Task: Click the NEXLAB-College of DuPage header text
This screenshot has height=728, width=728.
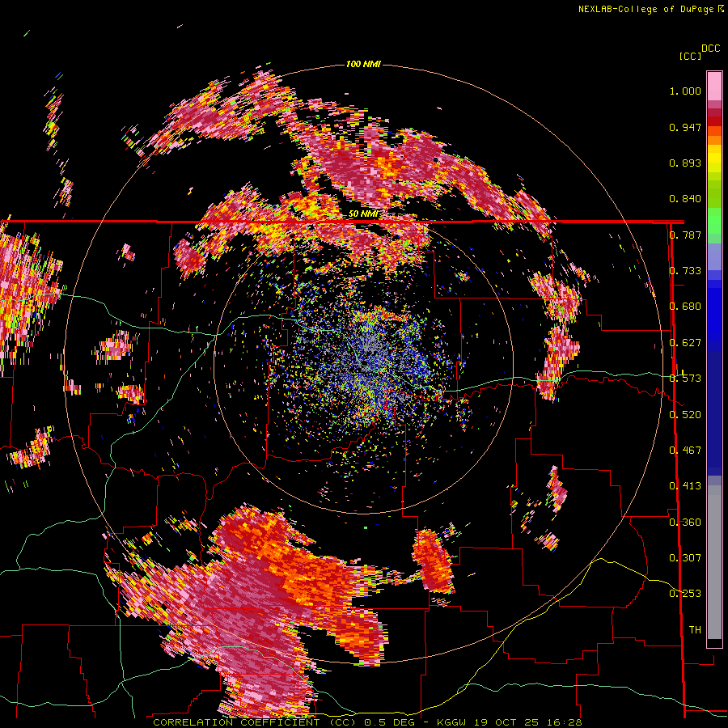Action: pos(645,9)
